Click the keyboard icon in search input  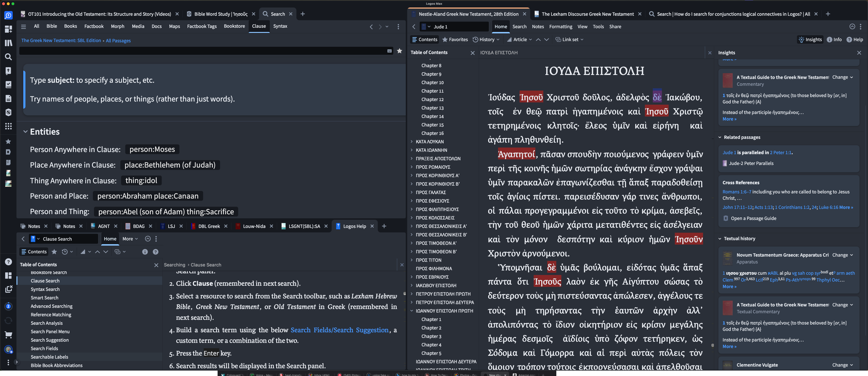tap(390, 51)
